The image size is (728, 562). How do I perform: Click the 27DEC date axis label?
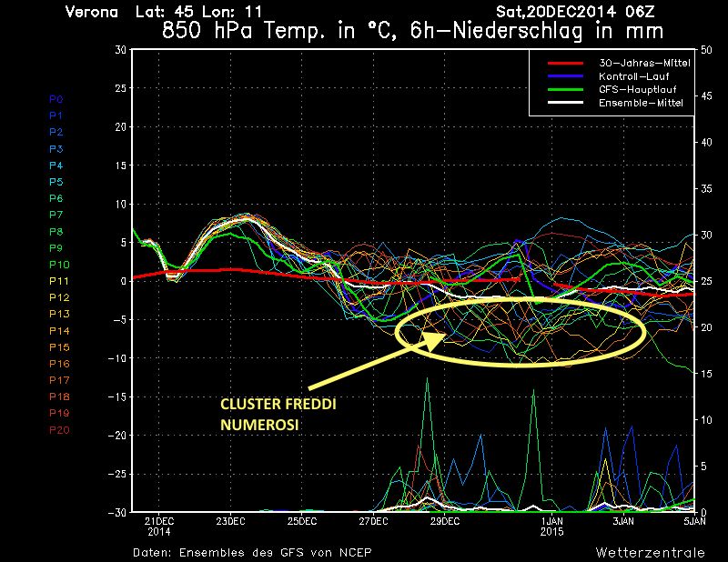tap(373, 522)
